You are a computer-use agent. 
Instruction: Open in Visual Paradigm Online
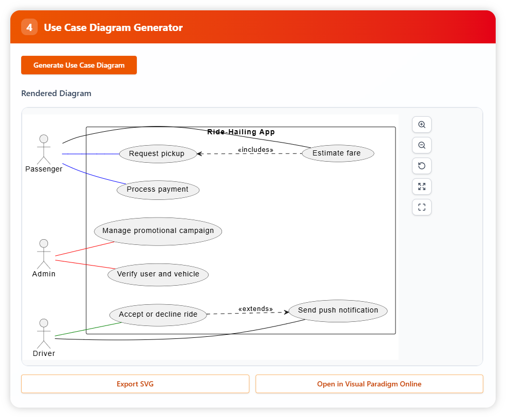(x=369, y=384)
